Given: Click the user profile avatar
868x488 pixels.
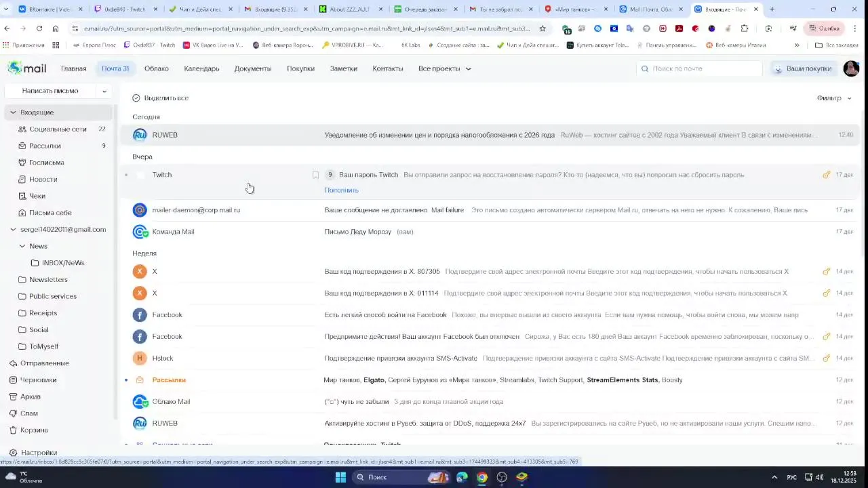Looking at the screenshot, I should coord(851,68).
